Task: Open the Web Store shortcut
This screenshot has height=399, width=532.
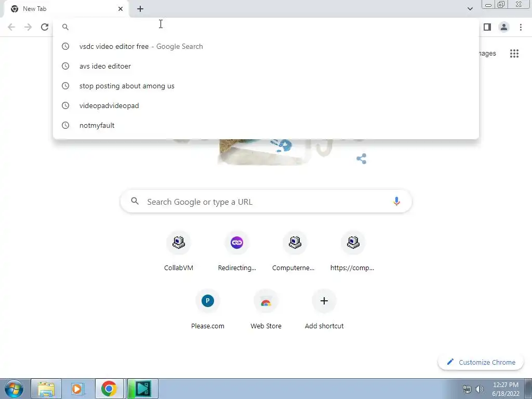Action: [x=266, y=310]
